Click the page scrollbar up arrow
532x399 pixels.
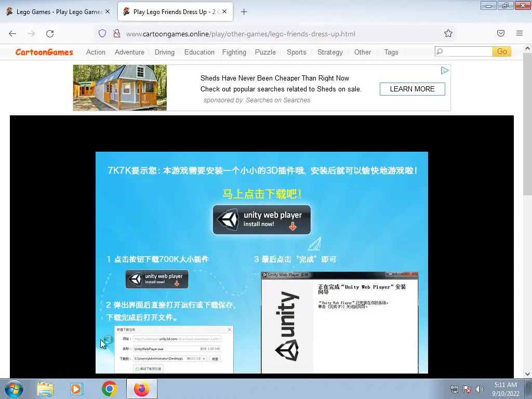(x=527, y=48)
